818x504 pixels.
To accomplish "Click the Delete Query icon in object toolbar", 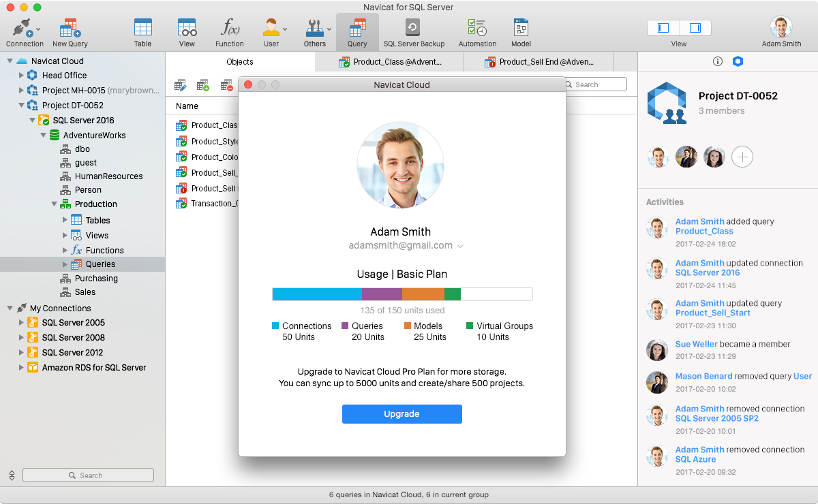I will coord(226,85).
